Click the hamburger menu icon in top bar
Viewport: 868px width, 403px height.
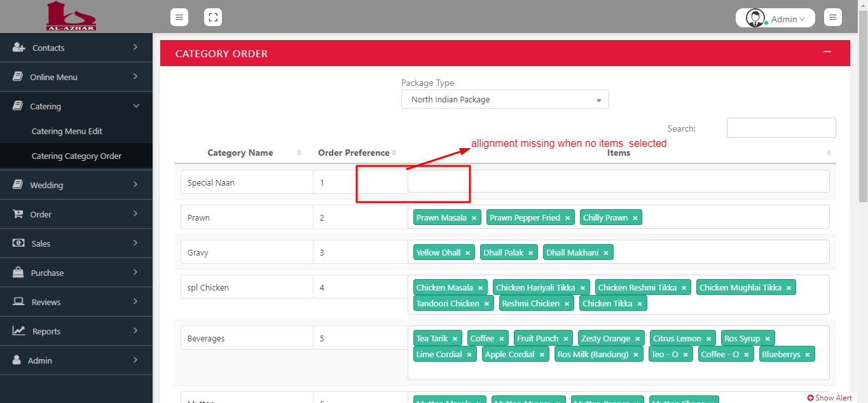tap(179, 17)
